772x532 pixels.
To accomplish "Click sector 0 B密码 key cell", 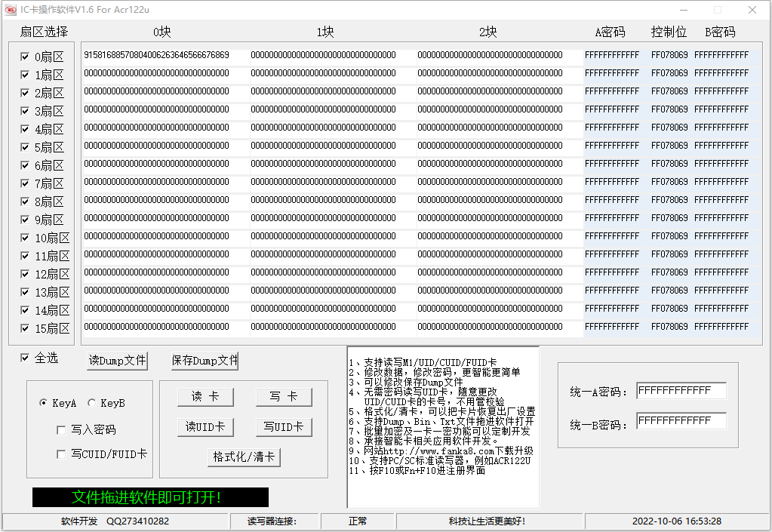I will point(721,55).
